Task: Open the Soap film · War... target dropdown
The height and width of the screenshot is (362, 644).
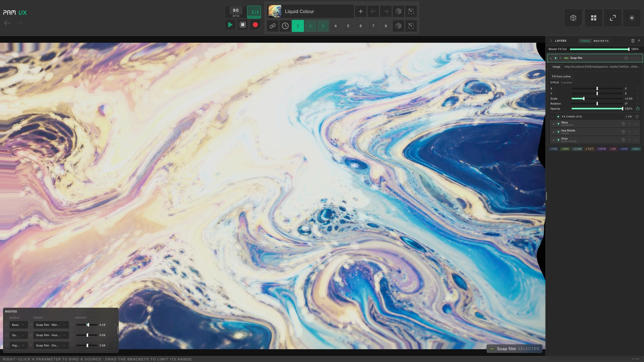Action: click(x=51, y=325)
